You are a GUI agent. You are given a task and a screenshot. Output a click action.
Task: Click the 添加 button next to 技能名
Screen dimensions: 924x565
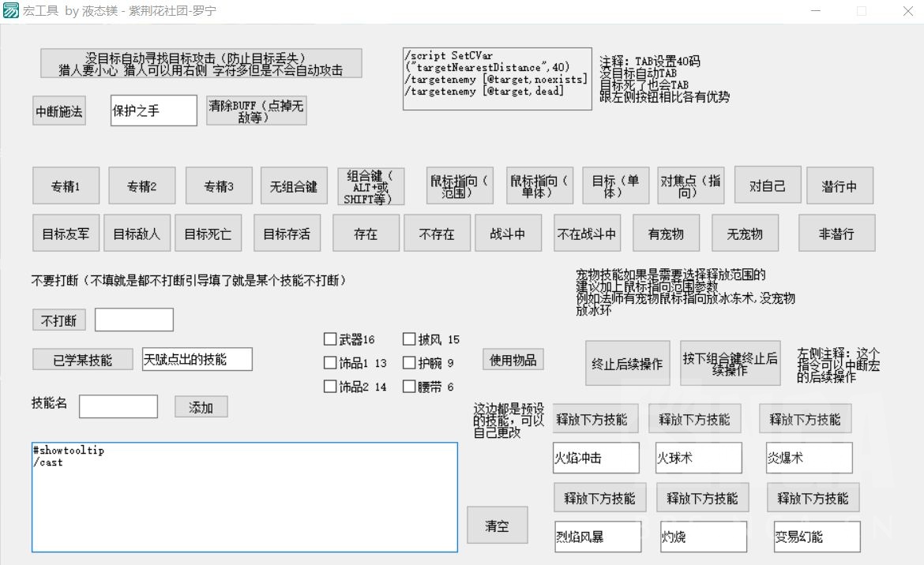point(201,406)
